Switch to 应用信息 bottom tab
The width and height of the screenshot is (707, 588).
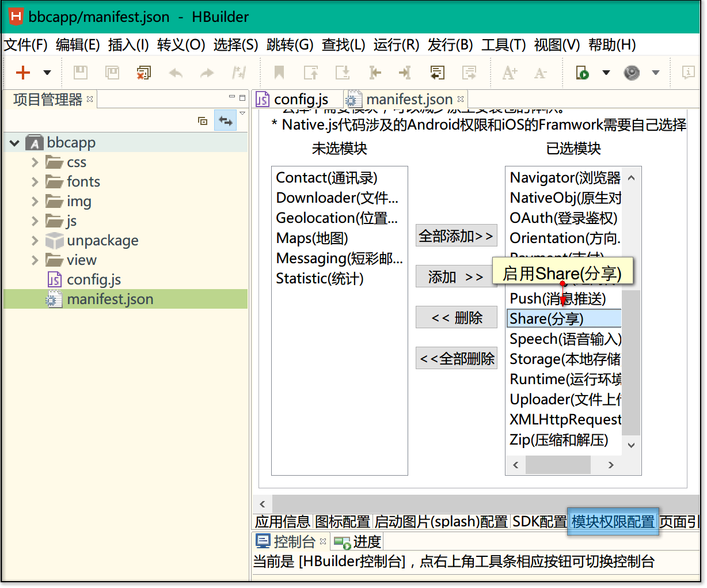pyautogui.click(x=283, y=522)
